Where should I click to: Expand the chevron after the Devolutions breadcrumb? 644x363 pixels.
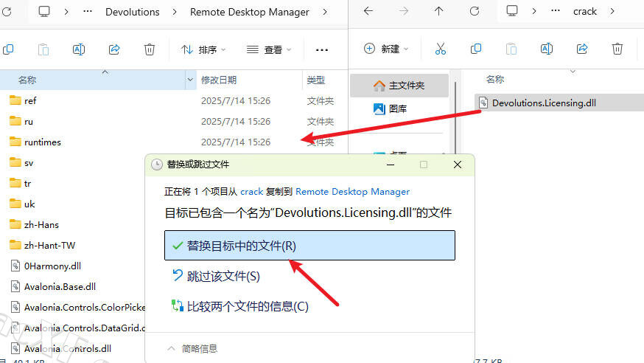[175, 12]
